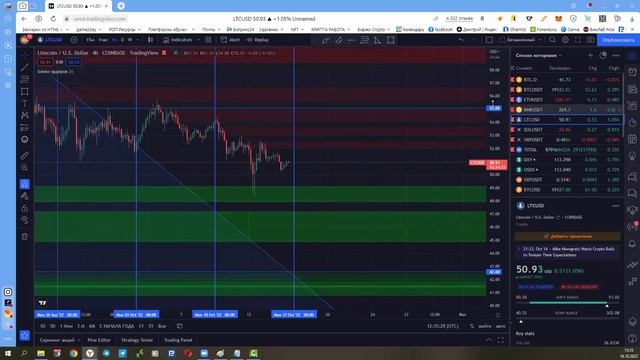Open quick search magnifier icon

[553, 40]
